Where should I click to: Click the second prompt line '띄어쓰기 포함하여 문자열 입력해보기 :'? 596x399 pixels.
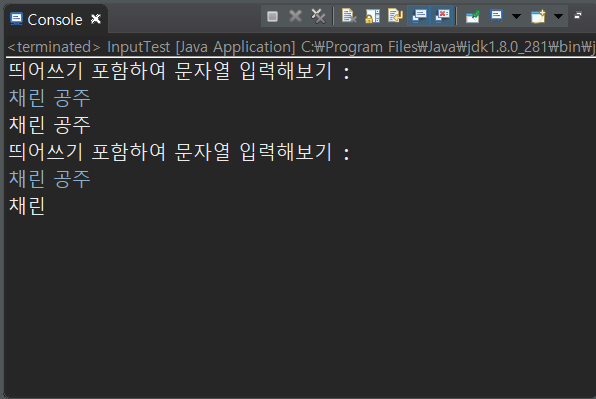[179, 152]
